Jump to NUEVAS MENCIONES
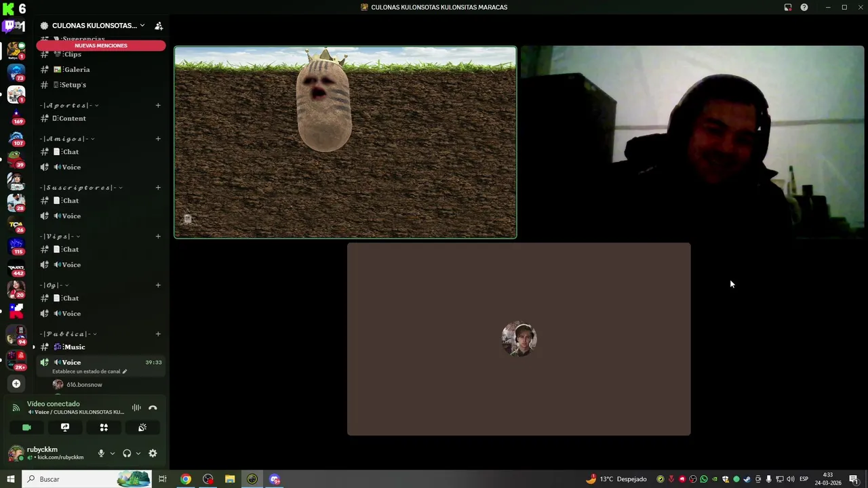The image size is (868, 488). coord(101,45)
